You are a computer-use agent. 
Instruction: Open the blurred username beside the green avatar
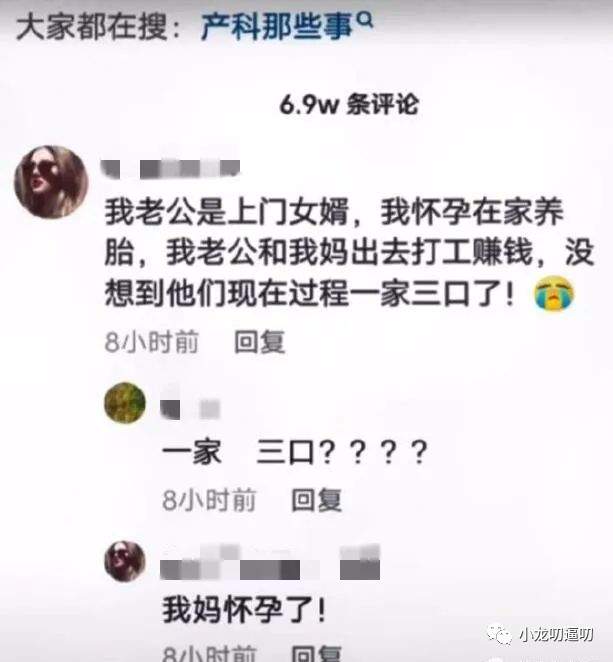(190, 407)
